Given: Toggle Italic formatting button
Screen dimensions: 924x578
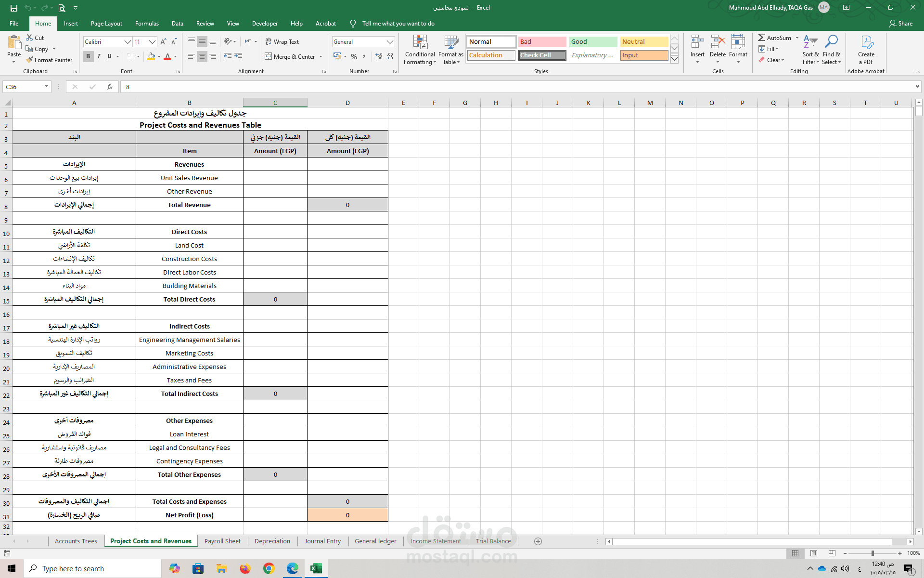Looking at the screenshot, I should [x=99, y=56].
